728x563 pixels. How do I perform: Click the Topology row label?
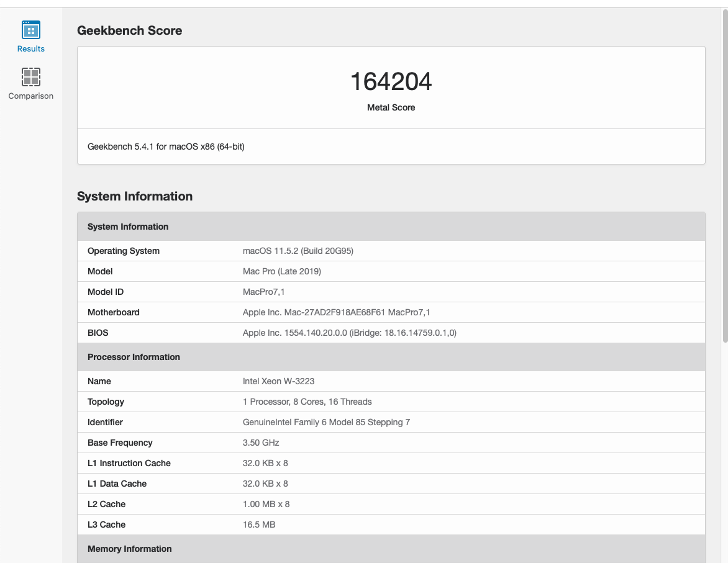[x=106, y=402]
